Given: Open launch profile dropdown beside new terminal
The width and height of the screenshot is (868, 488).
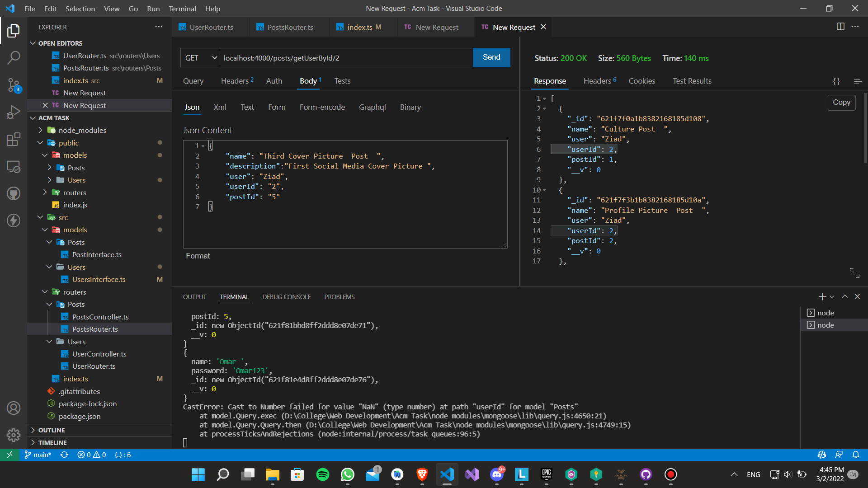Looking at the screenshot, I should [x=832, y=297].
